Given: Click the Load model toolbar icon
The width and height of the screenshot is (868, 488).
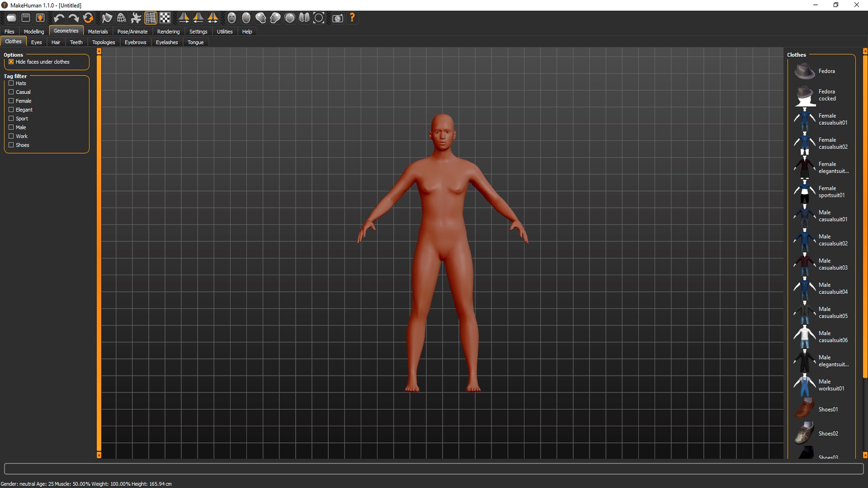Looking at the screenshot, I should (x=11, y=18).
